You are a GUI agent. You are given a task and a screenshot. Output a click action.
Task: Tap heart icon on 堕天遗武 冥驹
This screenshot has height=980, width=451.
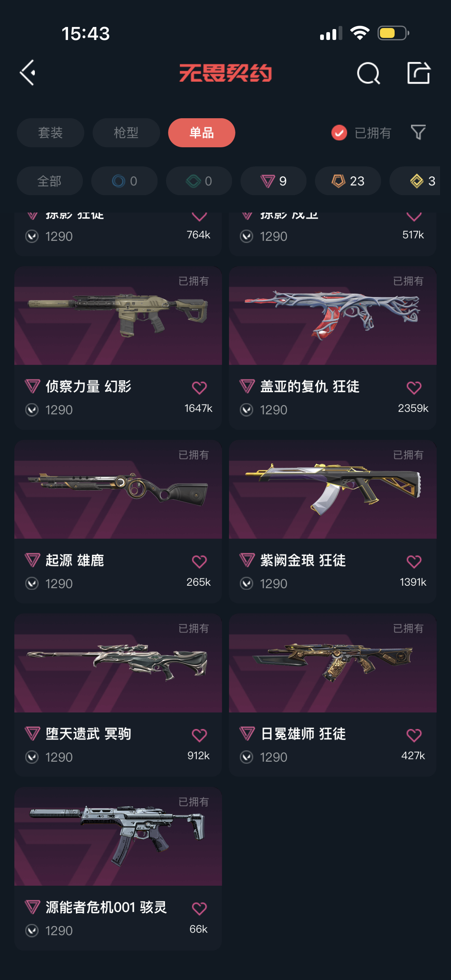pos(199,735)
